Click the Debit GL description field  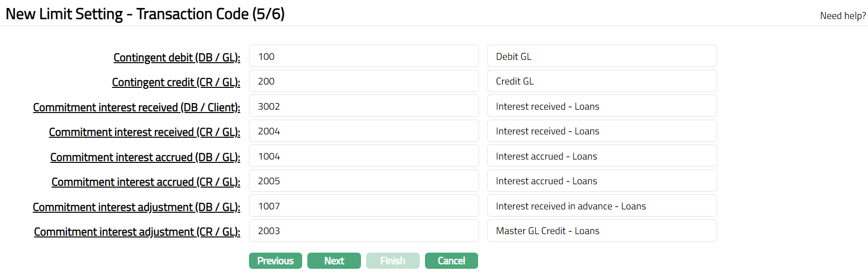pos(601,57)
